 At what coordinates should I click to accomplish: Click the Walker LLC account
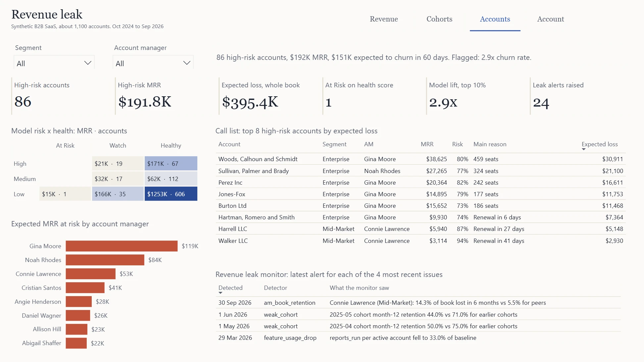(x=233, y=241)
